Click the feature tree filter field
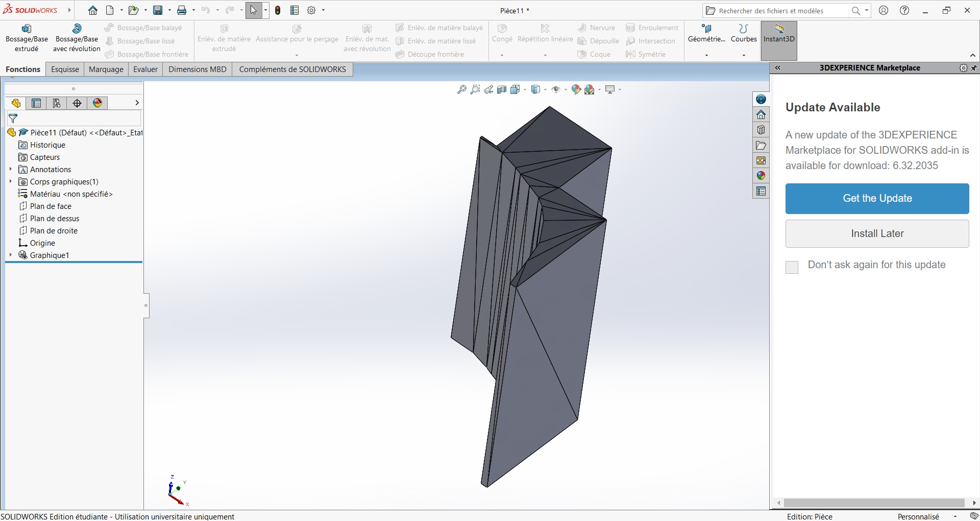Image resolution: width=980 pixels, height=521 pixels. 74,119
